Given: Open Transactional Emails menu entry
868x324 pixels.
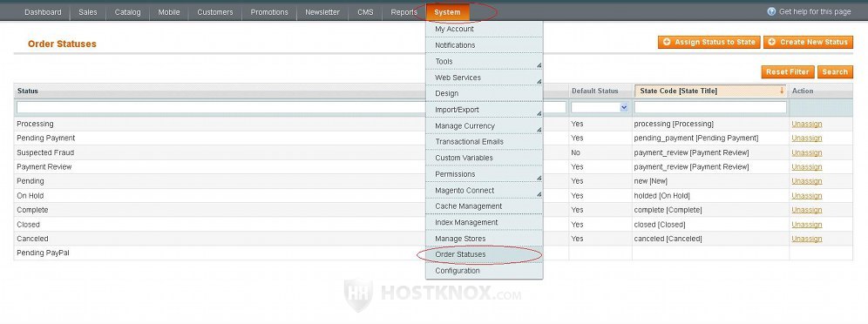Looking at the screenshot, I should point(485,142).
